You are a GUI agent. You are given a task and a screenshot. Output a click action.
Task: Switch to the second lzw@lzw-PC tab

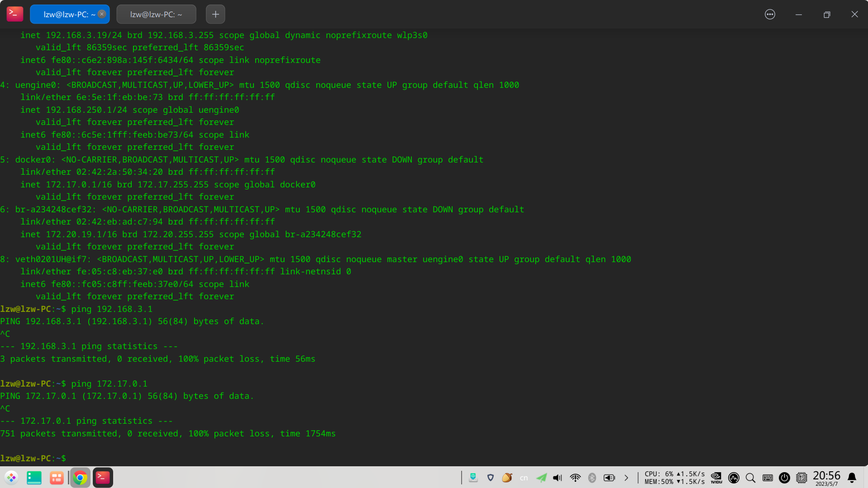pos(156,14)
